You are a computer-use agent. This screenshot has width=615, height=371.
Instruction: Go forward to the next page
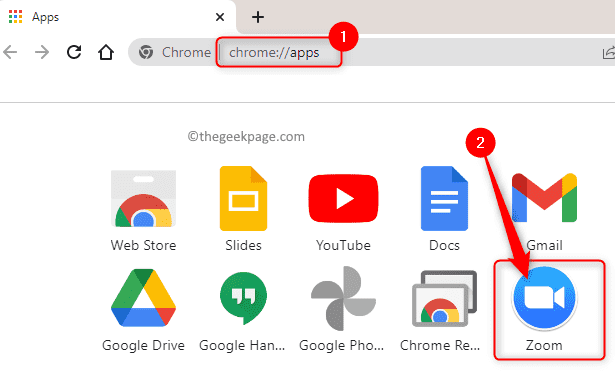click(x=42, y=52)
